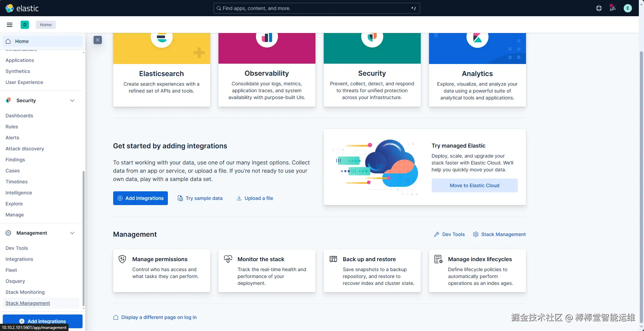Click the Management gear icon in the sidebar
The image size is (644, 331).
8,233
